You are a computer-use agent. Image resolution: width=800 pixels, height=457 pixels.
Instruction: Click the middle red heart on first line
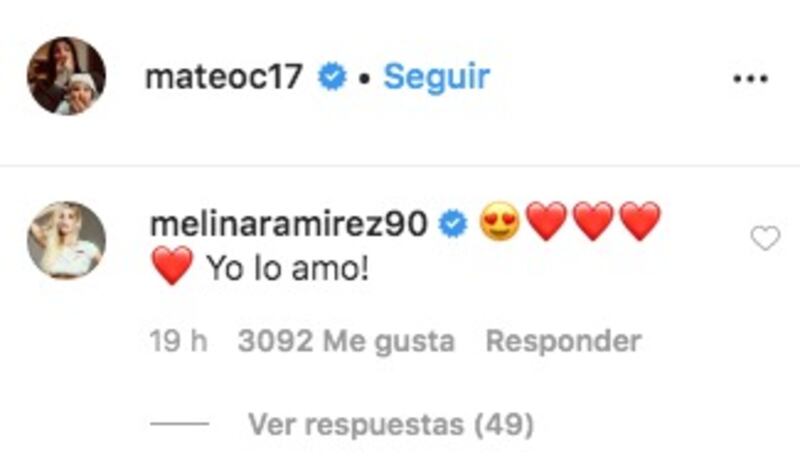tap(593, 221)
